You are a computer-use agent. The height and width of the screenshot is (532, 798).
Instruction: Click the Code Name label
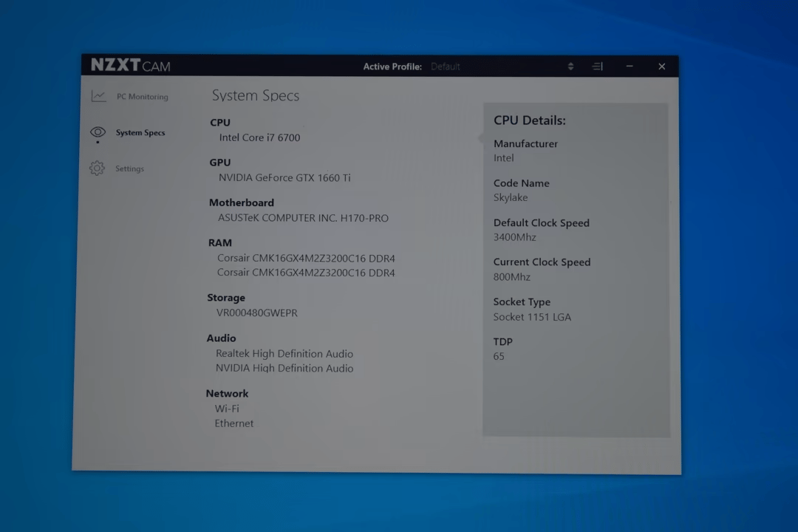coord(521,183)
